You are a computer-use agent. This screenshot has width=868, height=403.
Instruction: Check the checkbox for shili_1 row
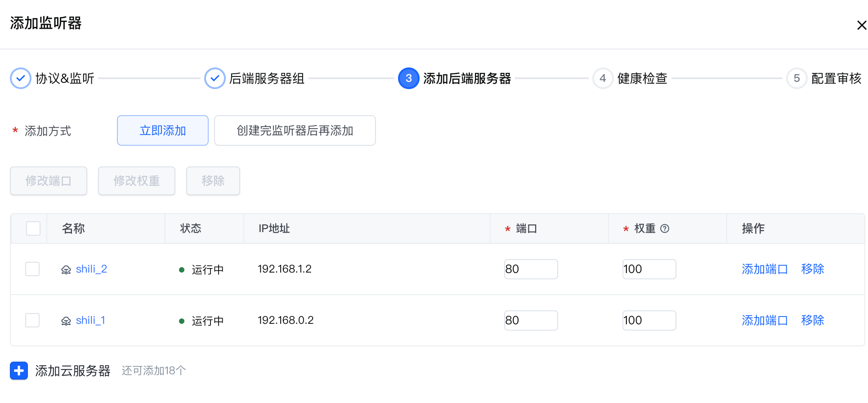pos(32,320)
